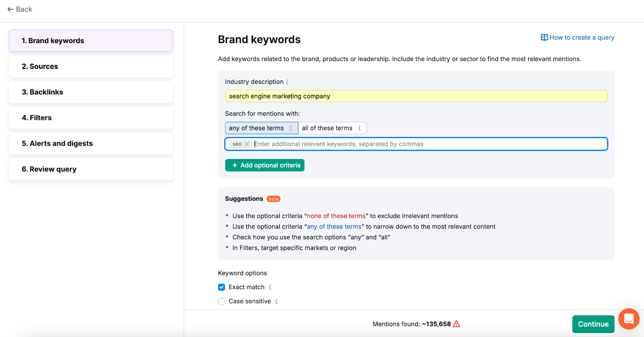
Task: Click info icon in 'any of these terms'
Action: tap(291, 128)
